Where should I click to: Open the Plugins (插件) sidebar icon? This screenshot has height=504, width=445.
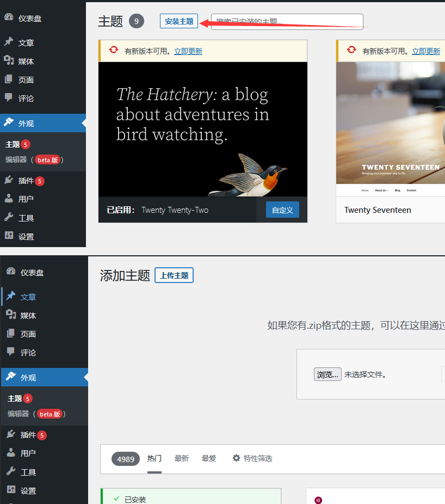pos(9,180)
